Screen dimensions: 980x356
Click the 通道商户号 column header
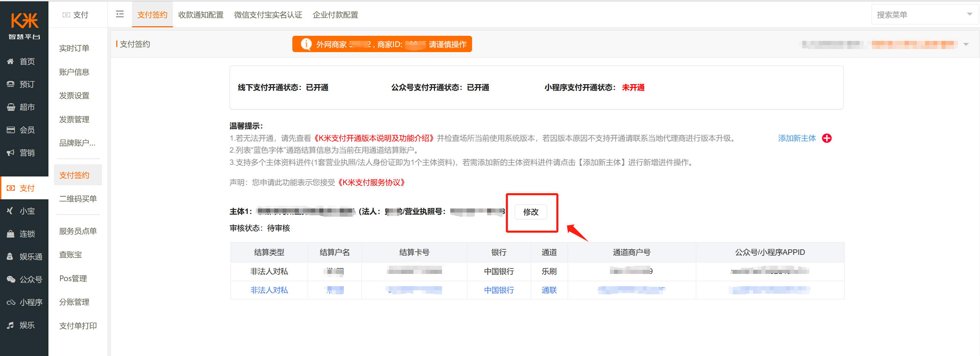631,252
